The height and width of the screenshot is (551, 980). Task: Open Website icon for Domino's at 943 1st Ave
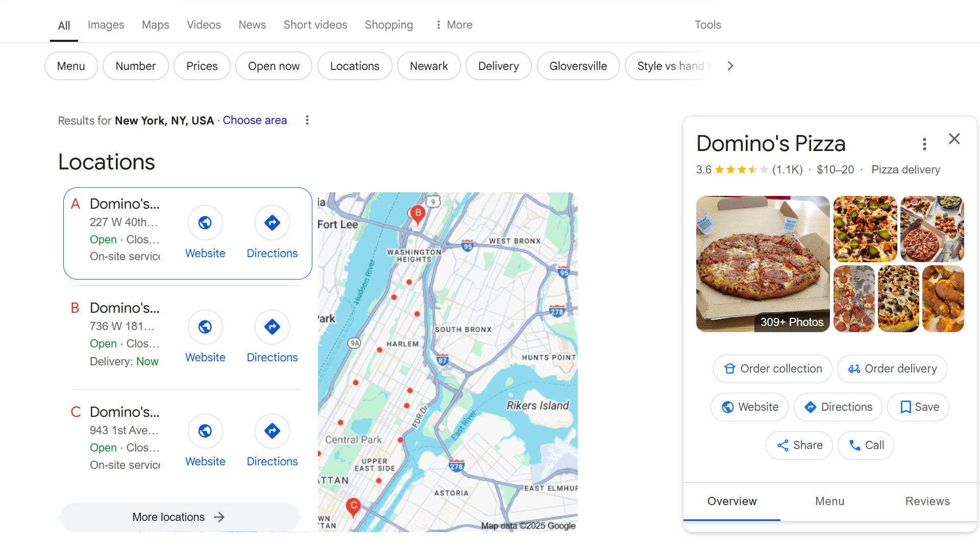point(205,431)
